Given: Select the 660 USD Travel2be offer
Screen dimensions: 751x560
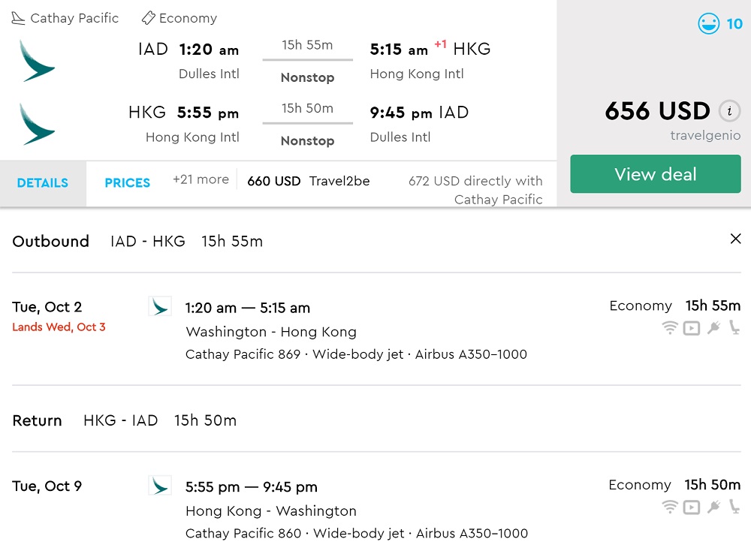Looking at the screenshot, I should tap(308, 181).
